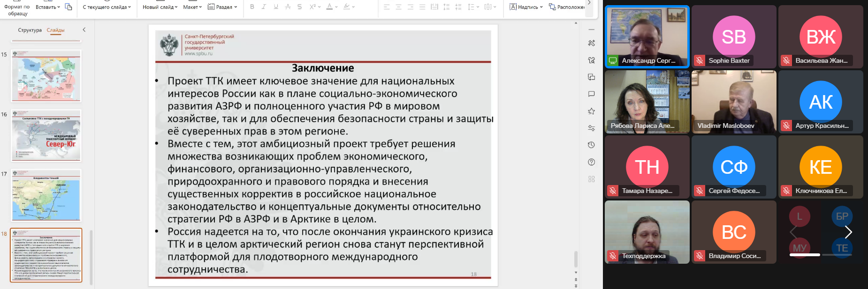868x289 pixels.
Task: Open the history clock icon in sidebar
Action: (x=591, y=145)
